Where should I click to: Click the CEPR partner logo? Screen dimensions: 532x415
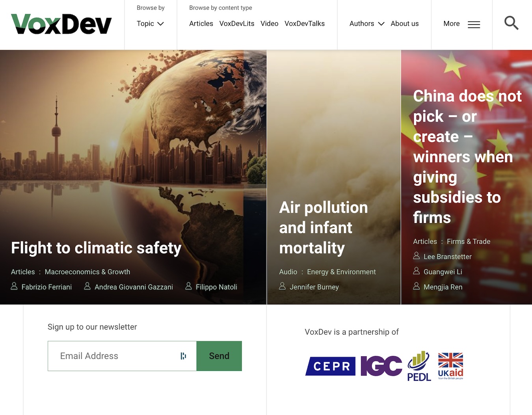[x=330, y=366]
